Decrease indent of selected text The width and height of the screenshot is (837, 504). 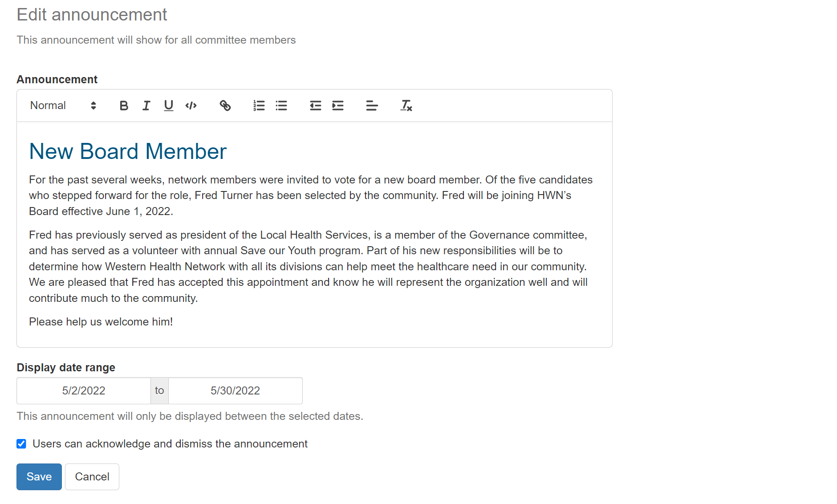coord(316,106)
